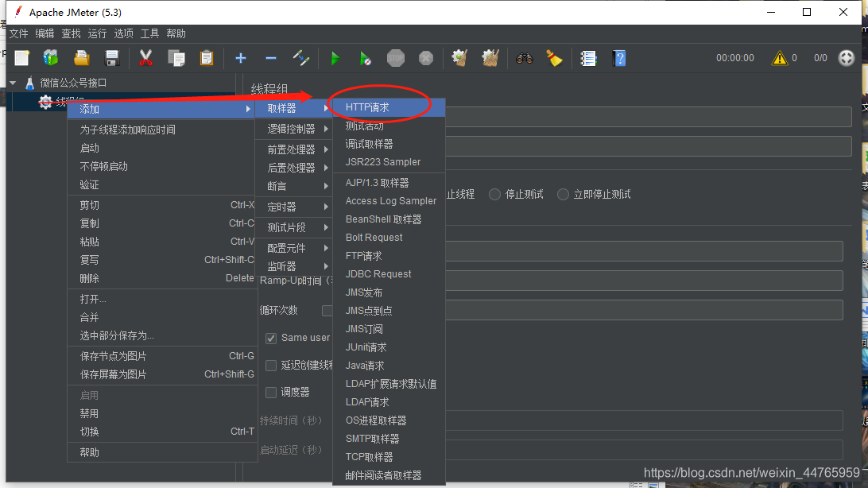This screenshot has width=868, height=488.
Task: Choose JDBC Request sampler
Action: (389, 274)
